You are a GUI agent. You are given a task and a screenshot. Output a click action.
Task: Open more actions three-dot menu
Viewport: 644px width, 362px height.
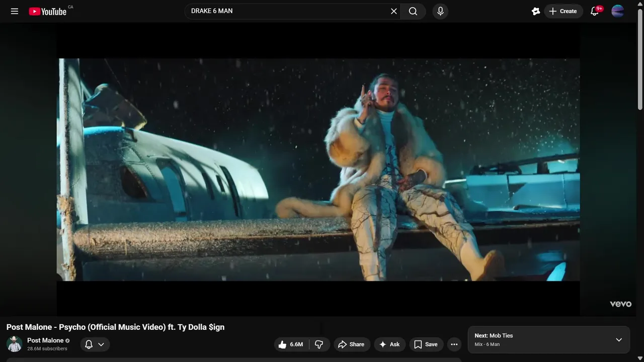pos(454,344)
